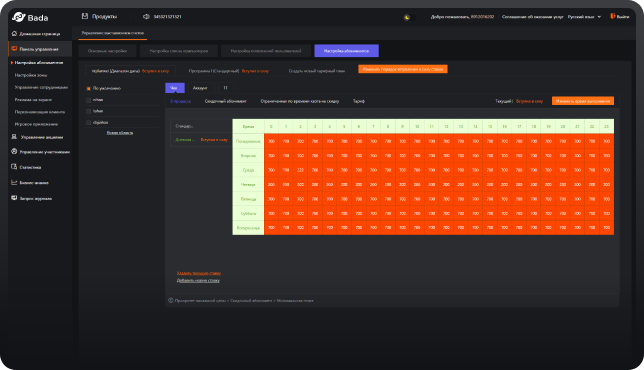Image resolution: width=644 pixels, height=370 pixels.
Task: Check the last zone checkbox above Новая область
Action: 88,122
